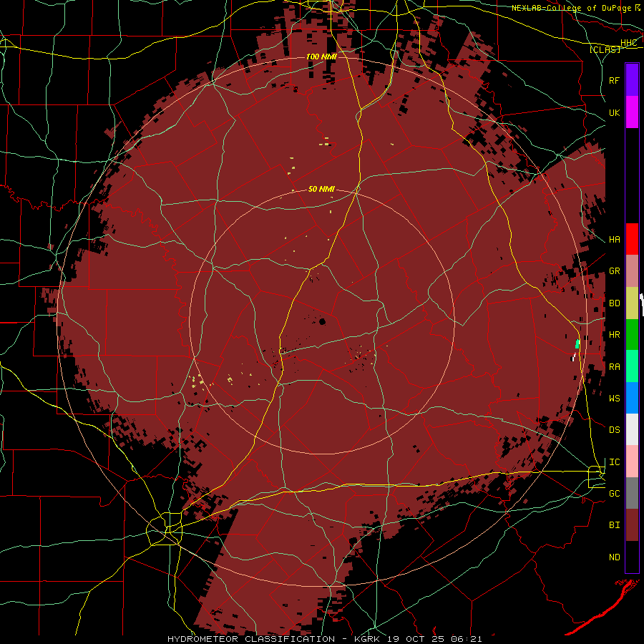This screenshot has height=644, width=644.
Task: Click the 'RA' legend label
Action: pos(614,367)
